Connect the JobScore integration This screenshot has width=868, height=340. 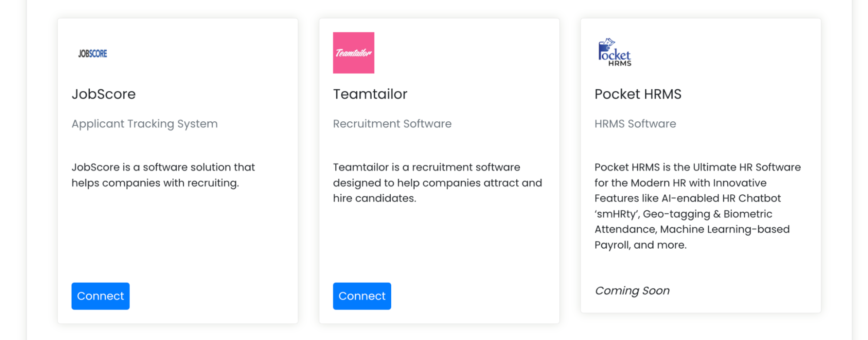point(100,296)
